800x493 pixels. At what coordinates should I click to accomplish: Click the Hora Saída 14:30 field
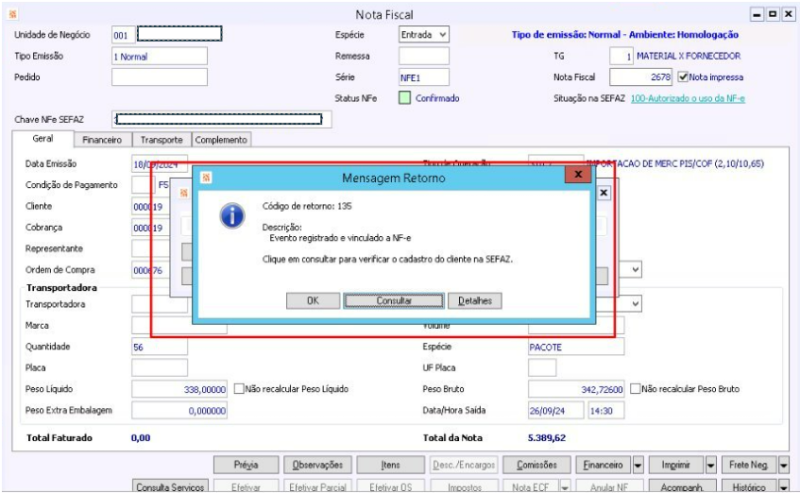pyautogui.click(x=606, y=410)
